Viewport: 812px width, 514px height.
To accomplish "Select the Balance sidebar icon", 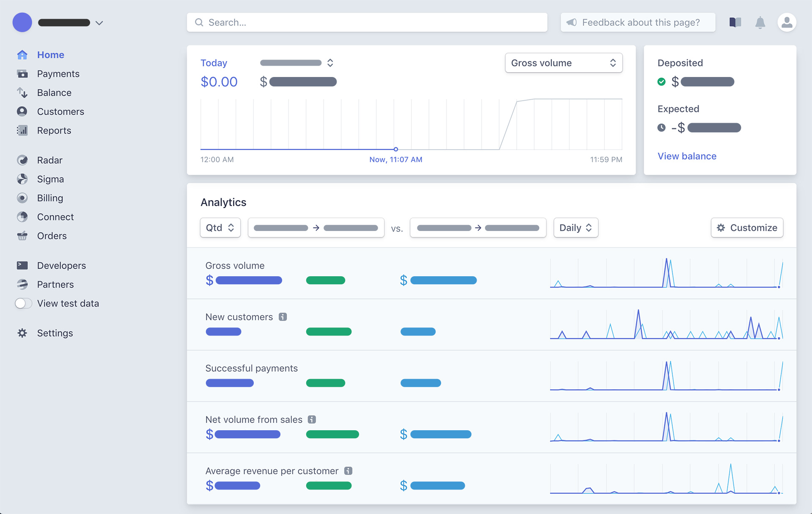I will coord(22,93).
